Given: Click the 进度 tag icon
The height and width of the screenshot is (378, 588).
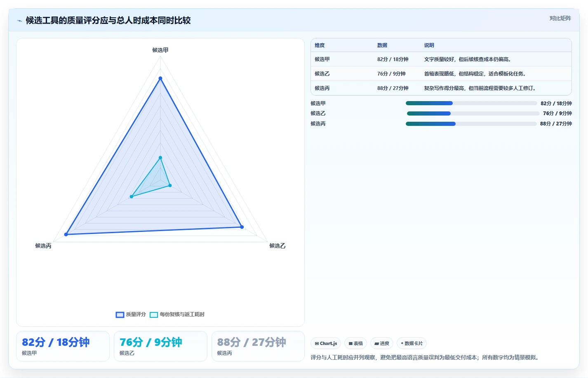Looking at the screenshot, I should tap(376, 343).
